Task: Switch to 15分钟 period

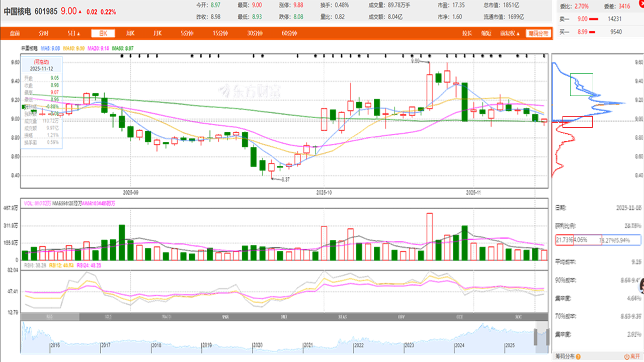Action: point(220,34)
